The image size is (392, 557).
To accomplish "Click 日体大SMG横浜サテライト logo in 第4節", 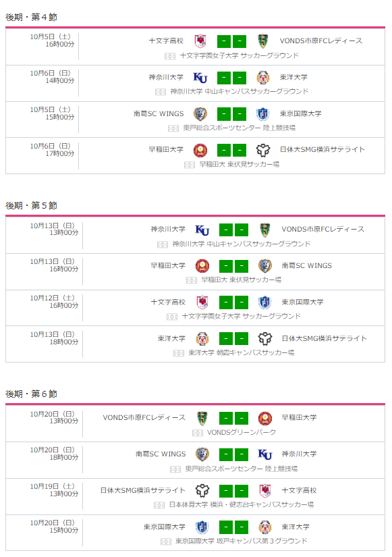I will pos(263,151).
